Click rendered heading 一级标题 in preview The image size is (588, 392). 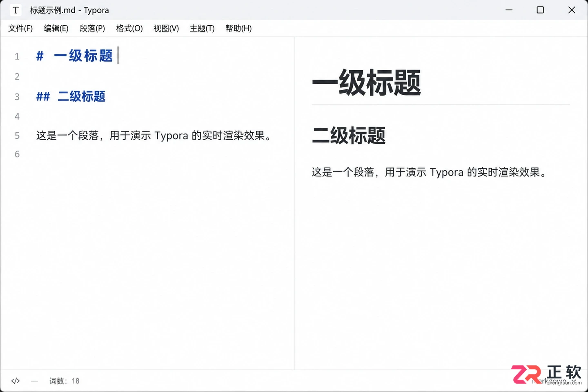pyautogui.click(x=366, y=83)
